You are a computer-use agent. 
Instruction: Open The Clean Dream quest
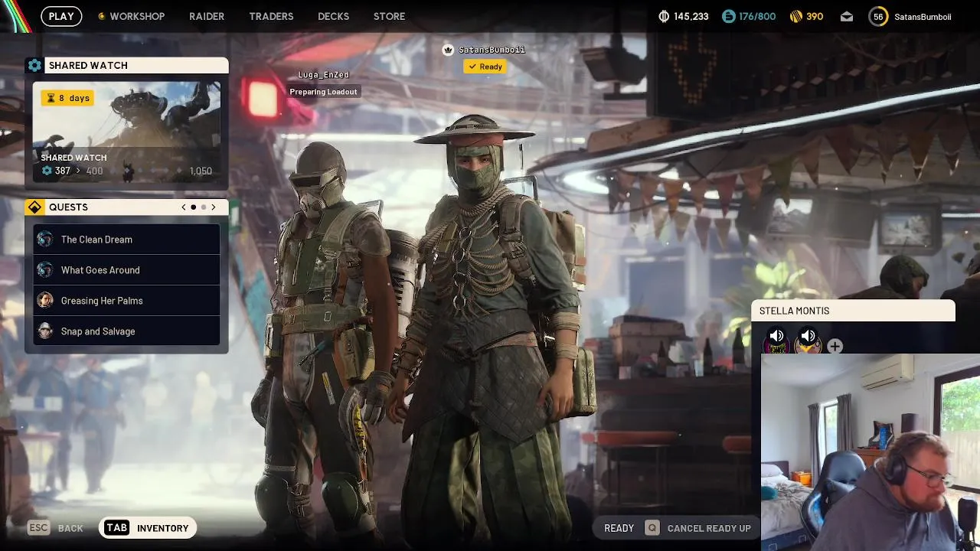[x=126, y=240]
